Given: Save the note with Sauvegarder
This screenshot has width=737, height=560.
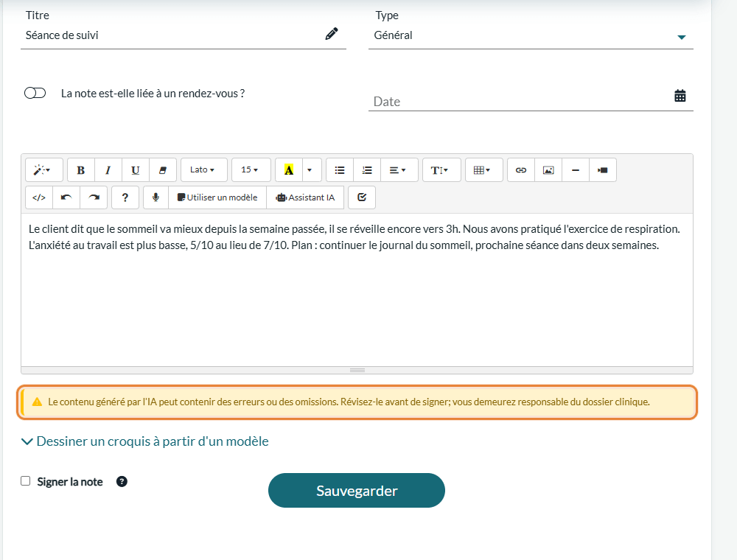Looking at the screenshot, I should (x=356, y=491).
